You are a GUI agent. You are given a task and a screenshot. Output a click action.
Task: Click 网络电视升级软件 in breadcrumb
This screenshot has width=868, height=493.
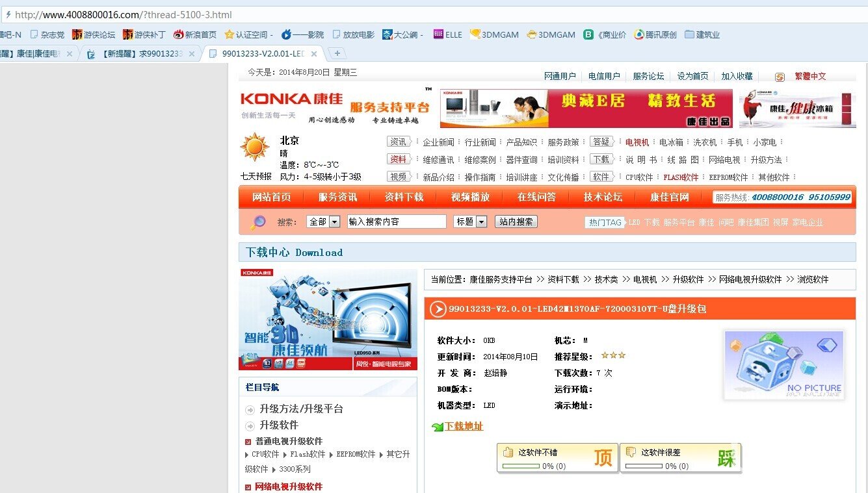click(750, 279)
